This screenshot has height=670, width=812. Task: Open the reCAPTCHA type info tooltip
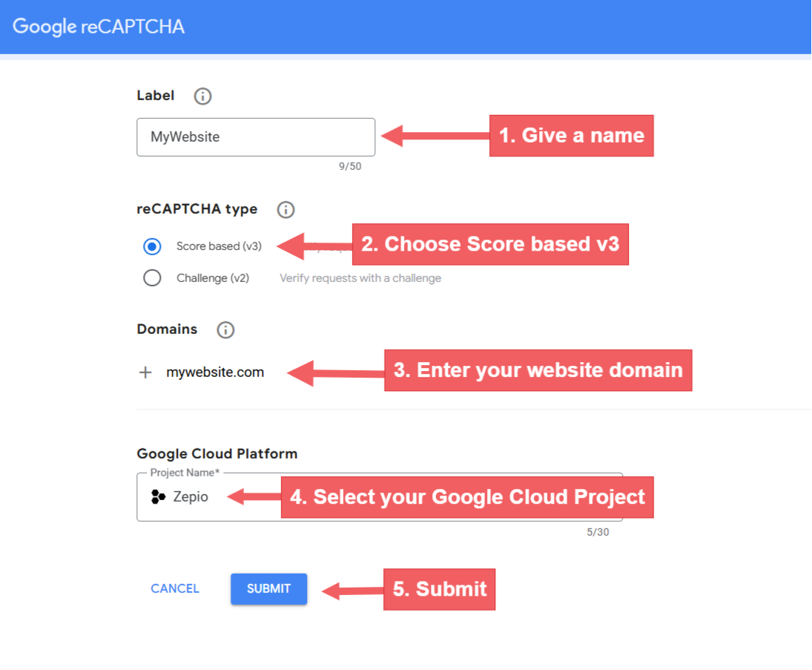point(285,209)
